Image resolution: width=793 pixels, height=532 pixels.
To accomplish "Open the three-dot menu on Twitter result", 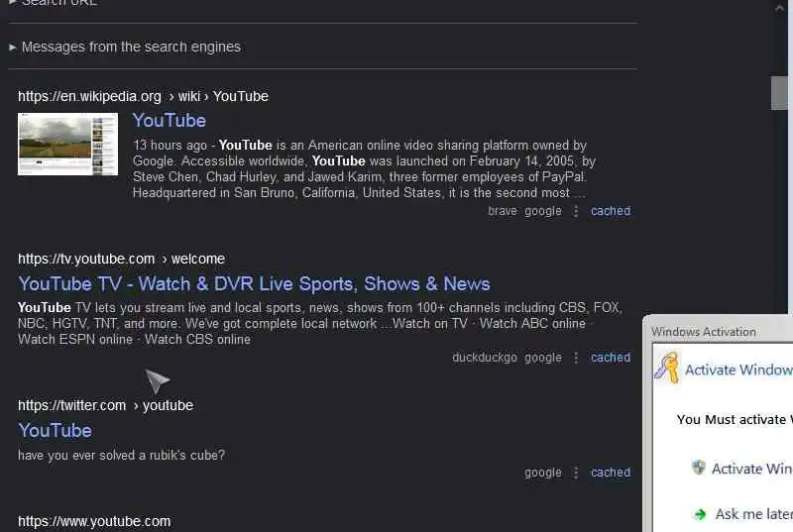I will click(576, 473).
